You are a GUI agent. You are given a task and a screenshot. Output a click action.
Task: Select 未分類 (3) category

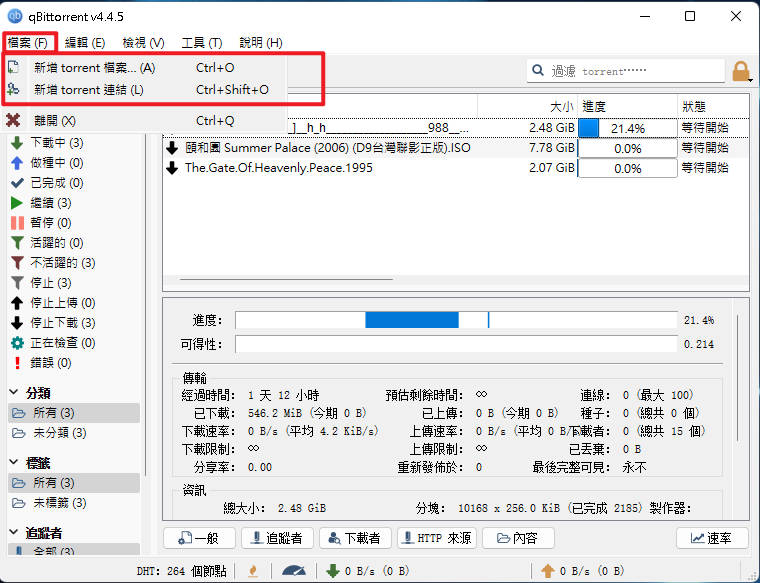[x=74, y=433]
